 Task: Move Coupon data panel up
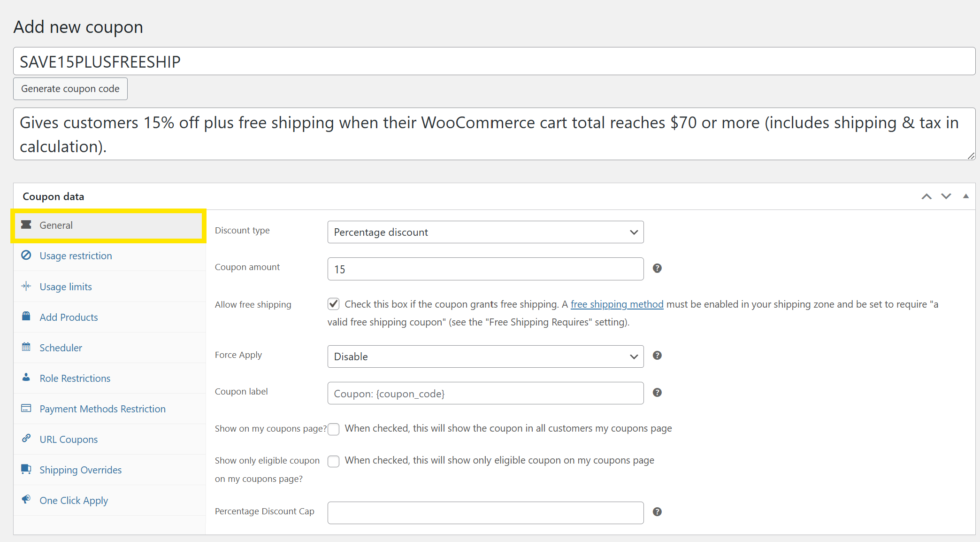pyautogui.click(x=926, y=196)
